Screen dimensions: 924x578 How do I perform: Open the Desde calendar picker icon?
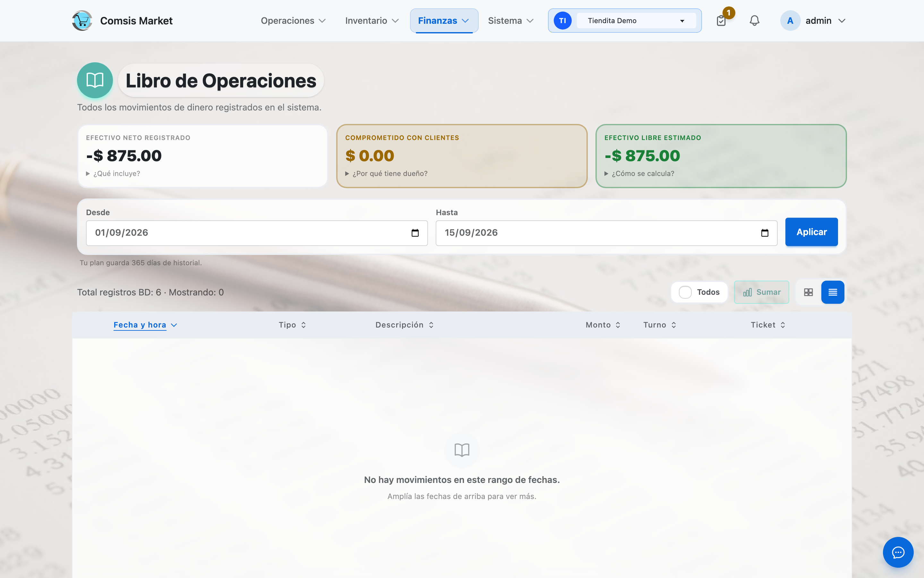tap(415, 233)
